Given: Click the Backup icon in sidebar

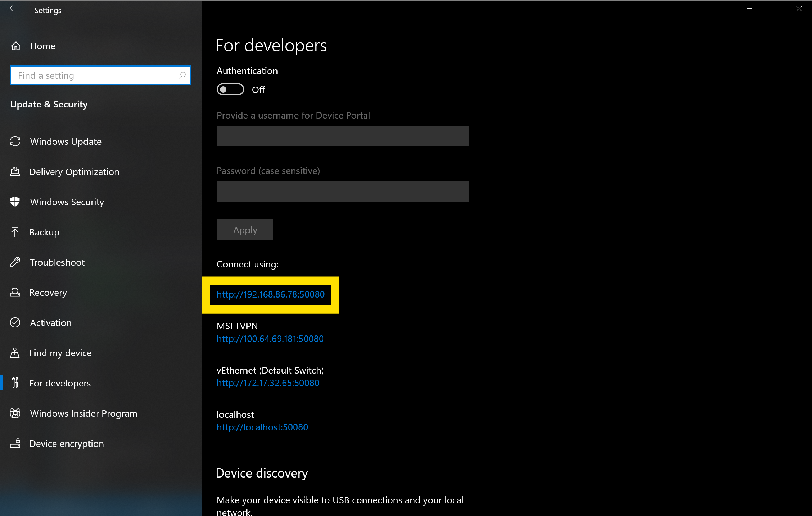Looking at the screenshot, I should click(x=16, y=231).
